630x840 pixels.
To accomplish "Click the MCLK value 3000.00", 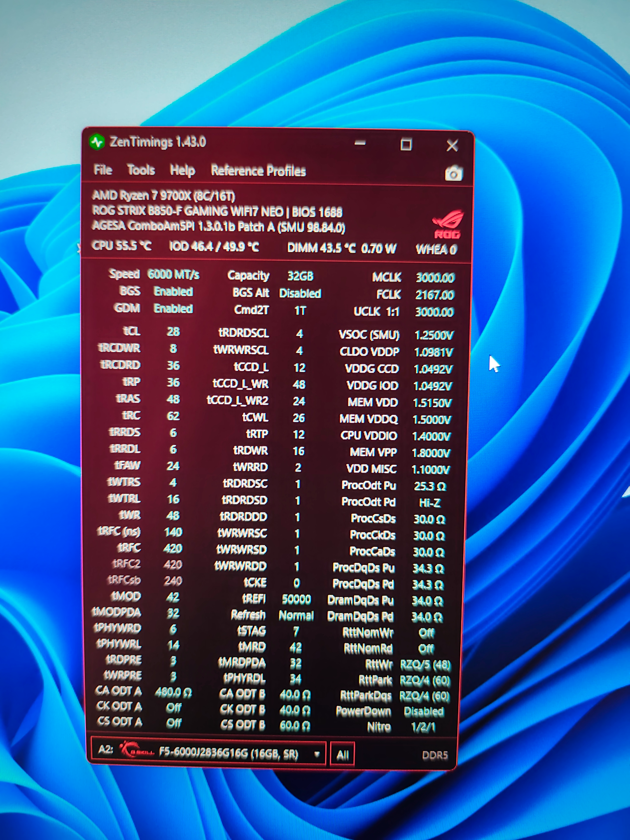I will coord(435,278).
